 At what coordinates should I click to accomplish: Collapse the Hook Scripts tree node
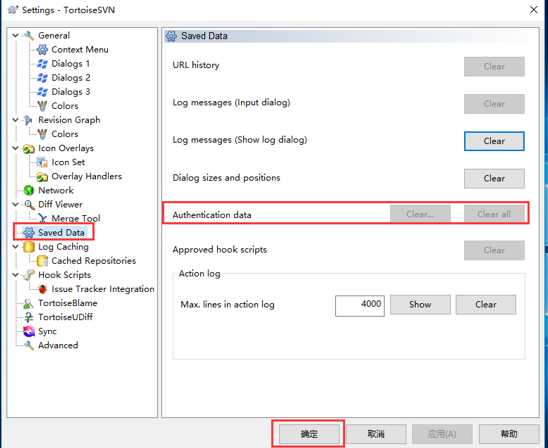coord(15,275)
